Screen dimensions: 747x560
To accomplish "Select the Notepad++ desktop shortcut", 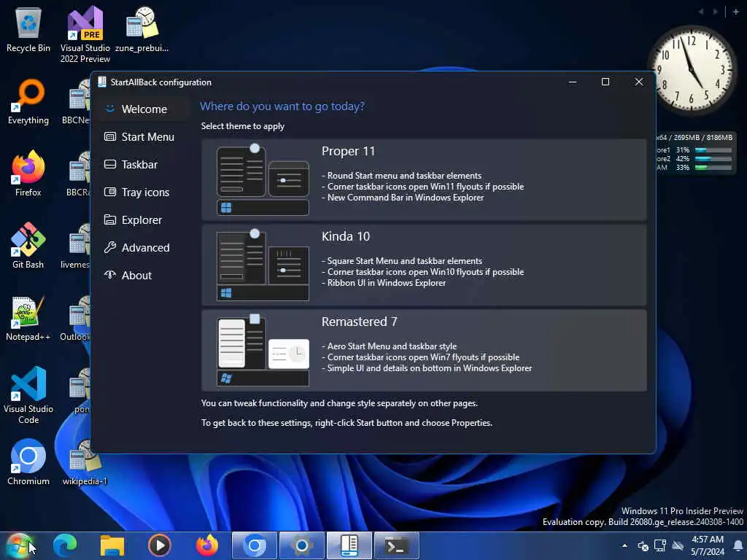I will click(x=28, y=318).
